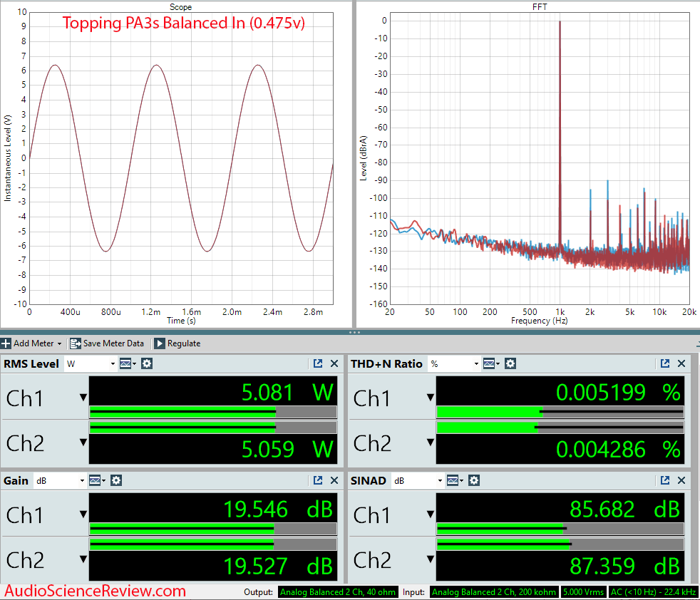The image size is (700, 600).
Task: Open THD+N Ratio settings gear
Action: point(510,364)
